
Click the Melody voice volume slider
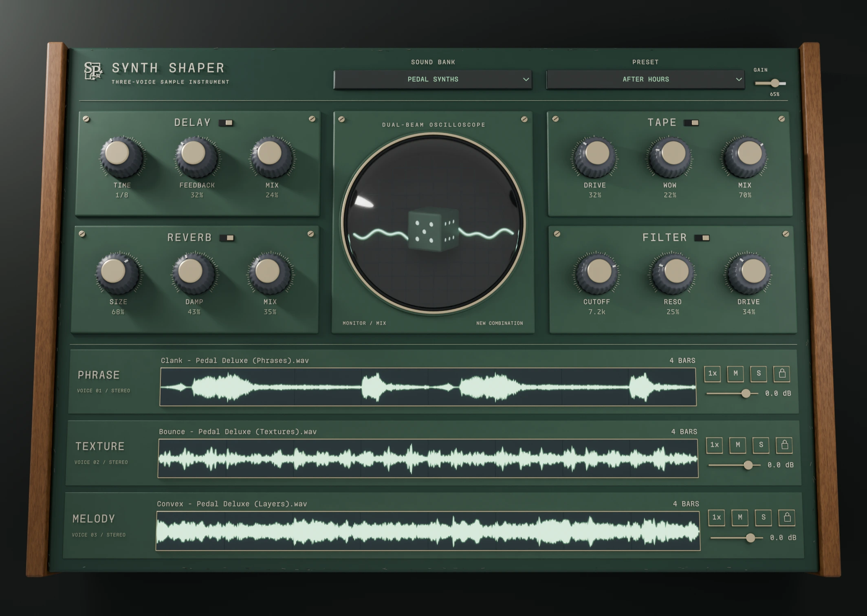coord(737,538)
